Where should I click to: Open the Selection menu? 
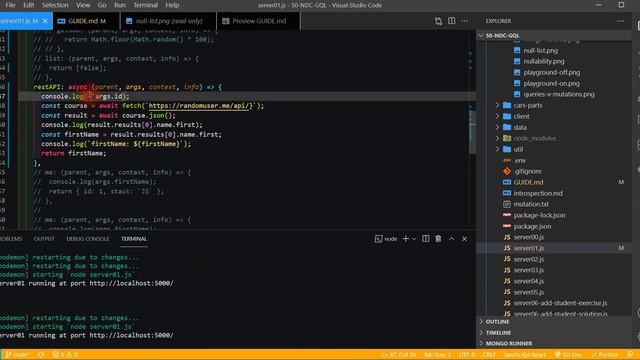55,5
